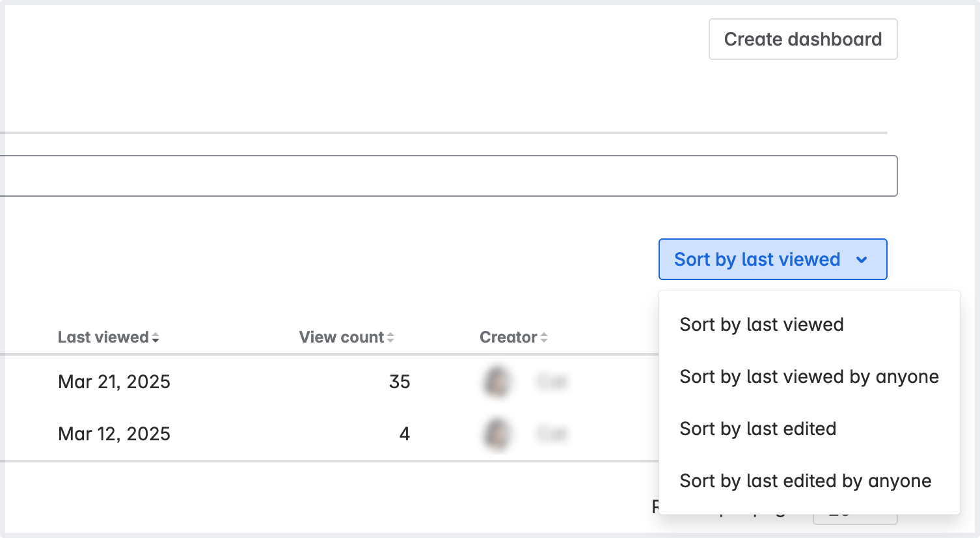
Task: Click the creator avatar in the Mar 12 row
Action: (497, 434)
